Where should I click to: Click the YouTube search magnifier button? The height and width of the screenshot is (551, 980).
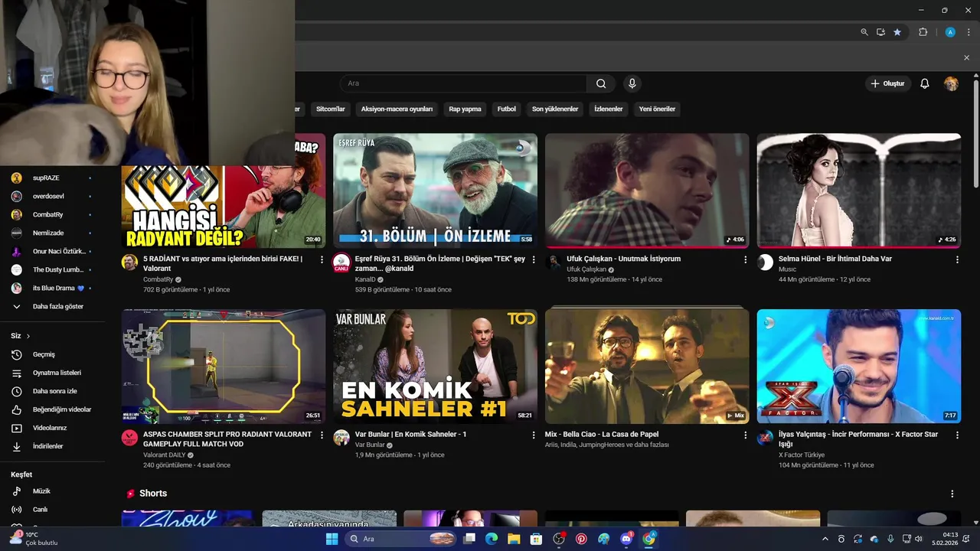click(601, 83)
